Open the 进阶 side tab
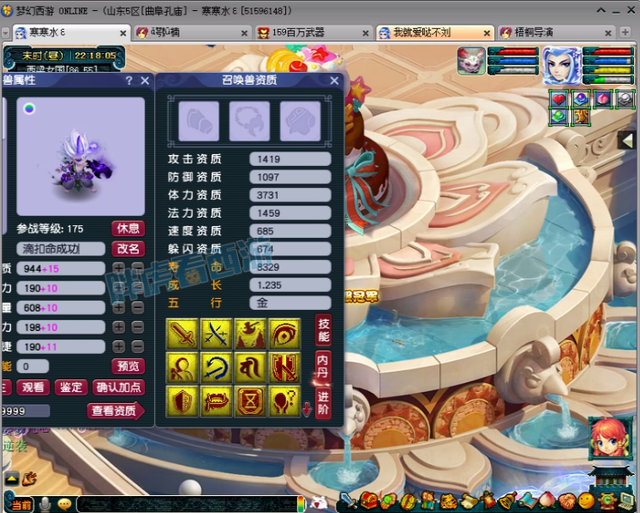Screen dimensions: 640x513 click(323, 402)
